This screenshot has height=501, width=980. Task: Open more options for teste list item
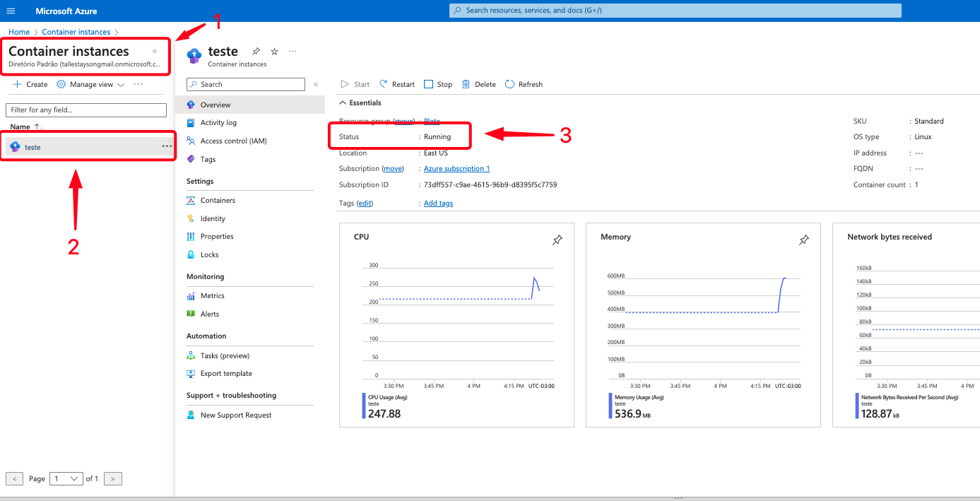167,146
